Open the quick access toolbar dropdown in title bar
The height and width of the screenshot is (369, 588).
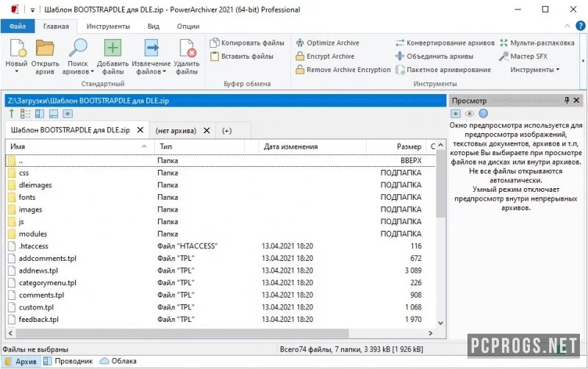[x=32, y=10]
